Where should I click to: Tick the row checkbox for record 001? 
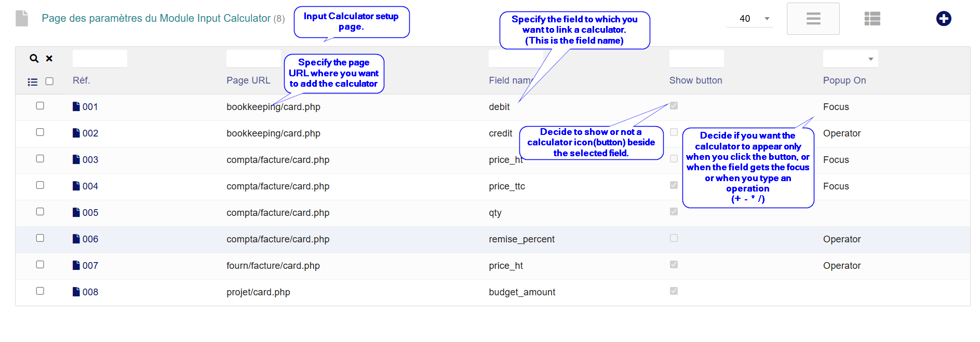(x=40, y=106)
